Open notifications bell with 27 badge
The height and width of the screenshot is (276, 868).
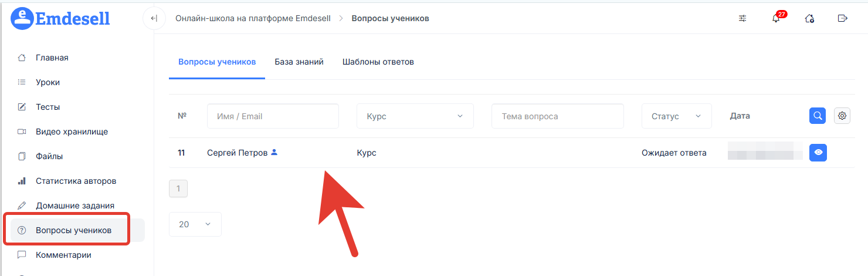click(x=776, y=18)
